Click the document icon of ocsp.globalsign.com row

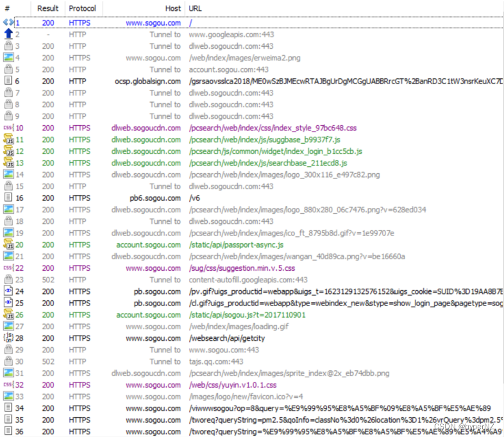tap(8, 81)
